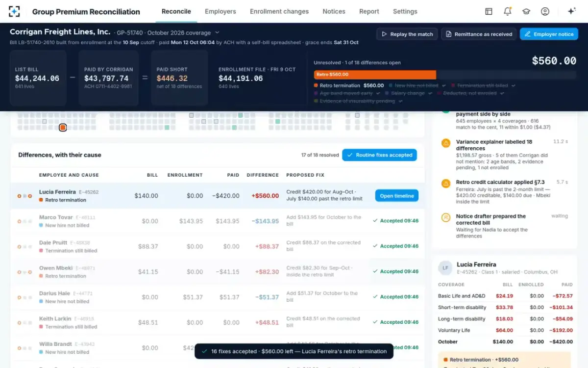Image resolution: width=588 pixels, height=368 pixels.
Task: Select the Darius Haie row name
Action: pos(54,293)
